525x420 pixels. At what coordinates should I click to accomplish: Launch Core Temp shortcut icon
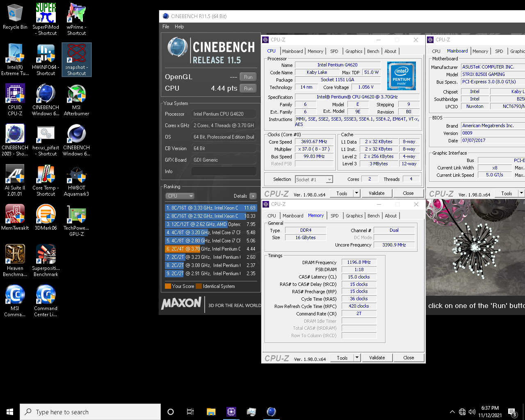(46, 180)
